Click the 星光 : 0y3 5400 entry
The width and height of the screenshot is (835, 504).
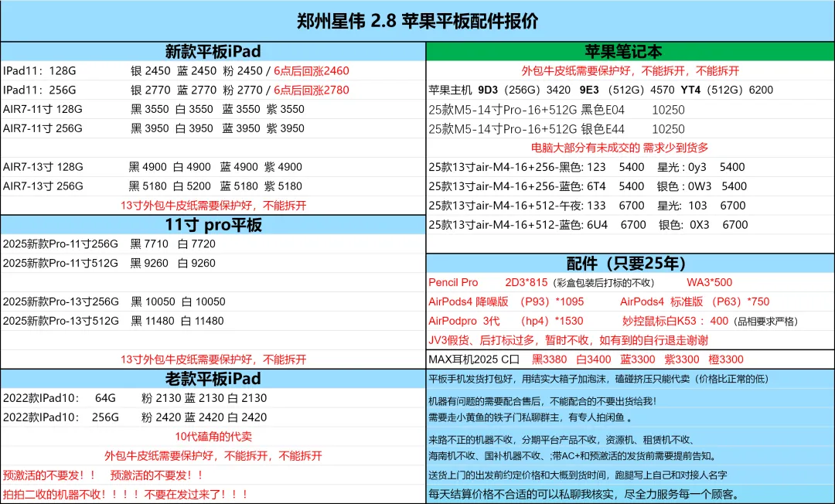point(700,167)
